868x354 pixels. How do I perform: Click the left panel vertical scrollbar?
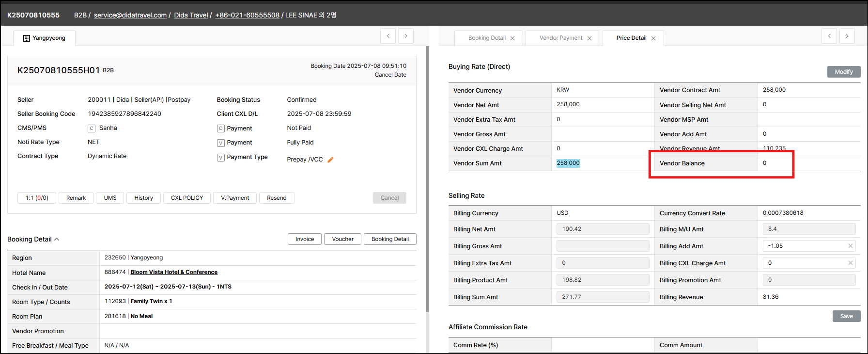click(x=427, y=179)
